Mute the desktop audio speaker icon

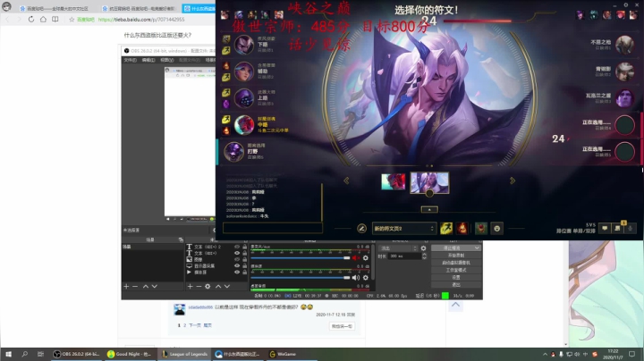(x=356, y=278)
